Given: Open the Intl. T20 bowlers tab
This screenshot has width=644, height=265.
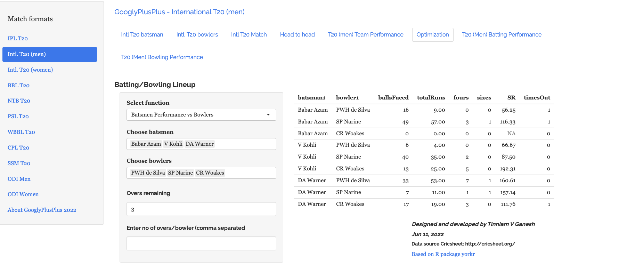Looking at the screenshot, I should pos(197,35).
